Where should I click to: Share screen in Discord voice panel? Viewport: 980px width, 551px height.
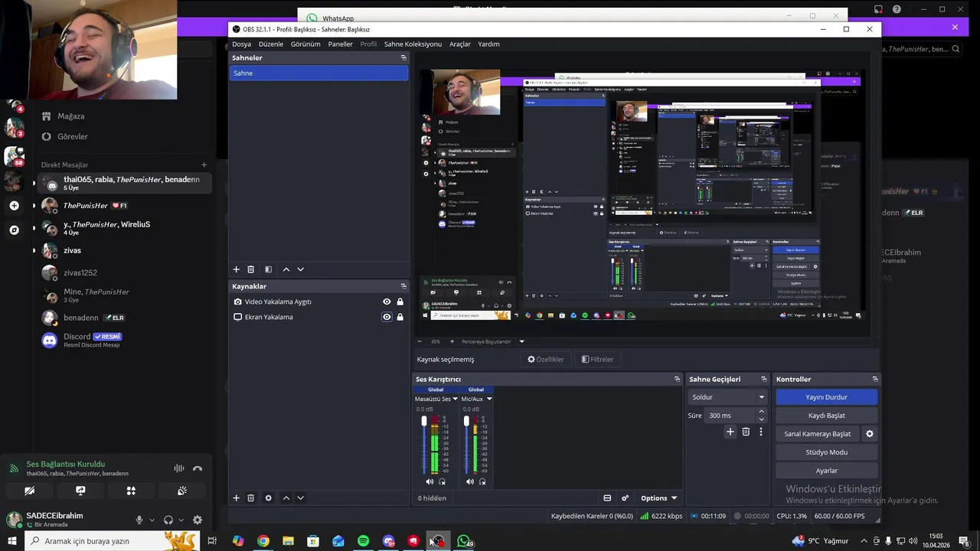(x=80, y=491)
